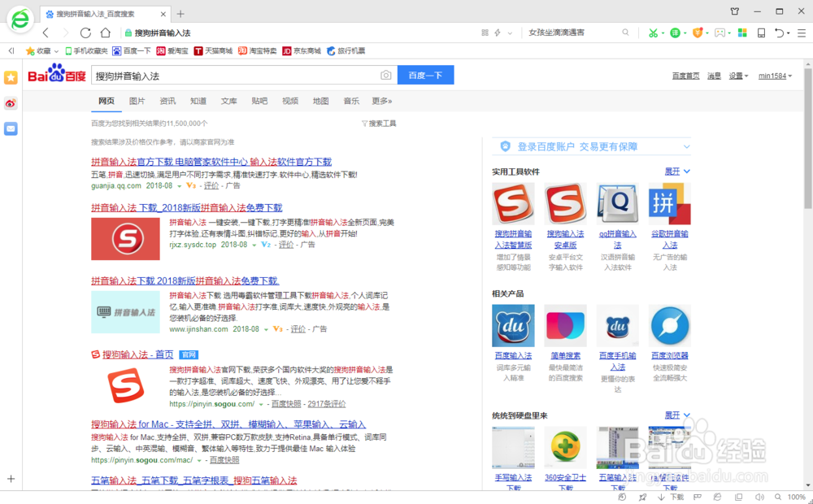Screen dimensions: 813x504
Task: Open the 旅行机票 bookmark
Action: tap(346, 51)
